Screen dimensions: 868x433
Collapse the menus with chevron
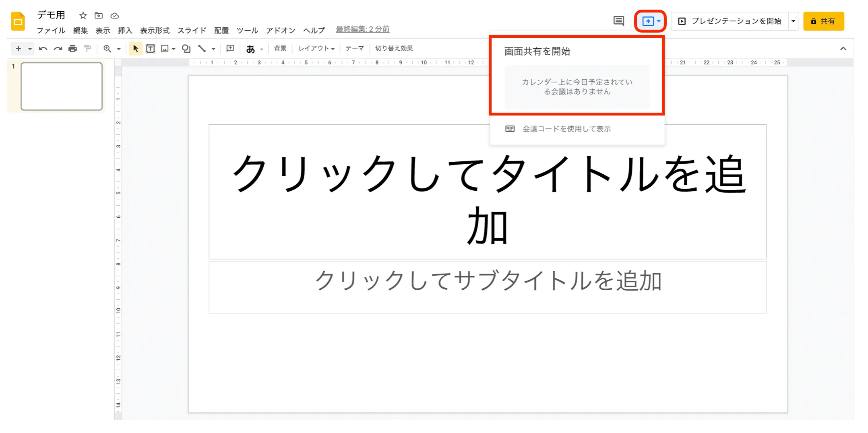tap(843, 49)
